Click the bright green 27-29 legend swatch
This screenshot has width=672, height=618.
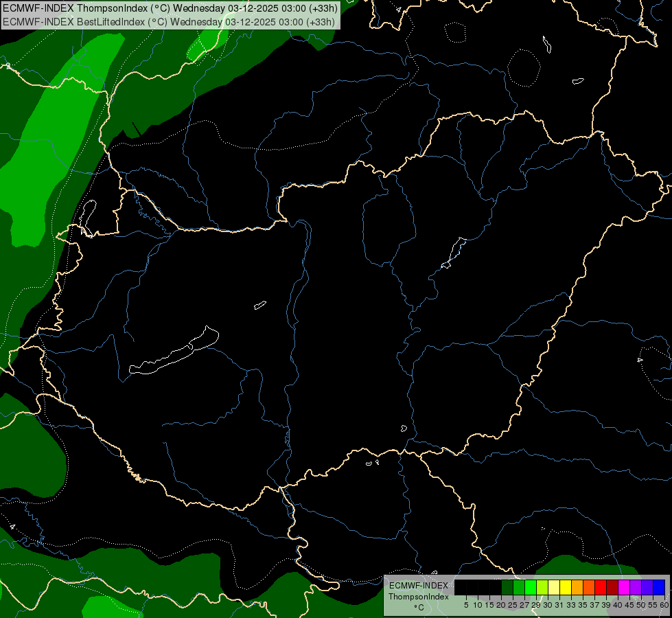(x=531, y=587)
